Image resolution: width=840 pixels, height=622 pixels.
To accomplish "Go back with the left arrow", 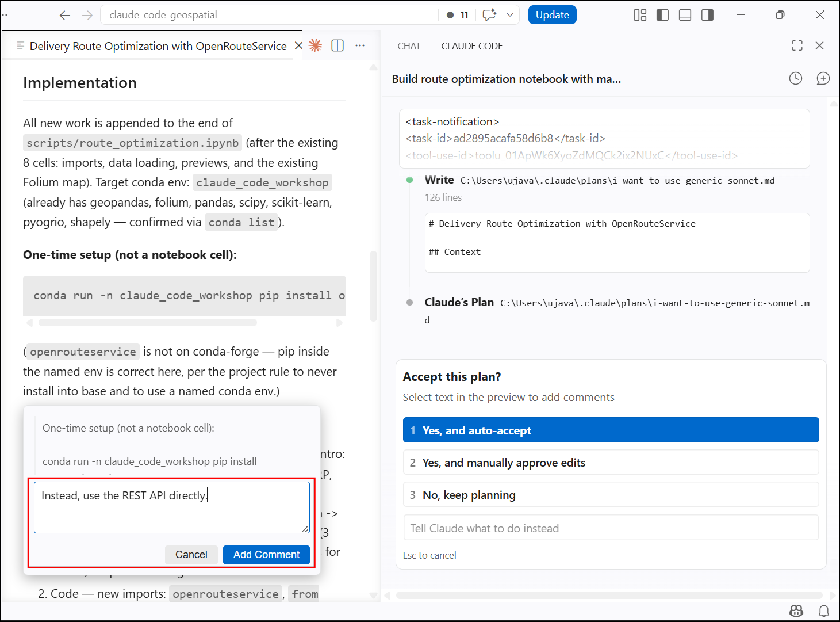I will pyautogui.click(x=65, y=15).
